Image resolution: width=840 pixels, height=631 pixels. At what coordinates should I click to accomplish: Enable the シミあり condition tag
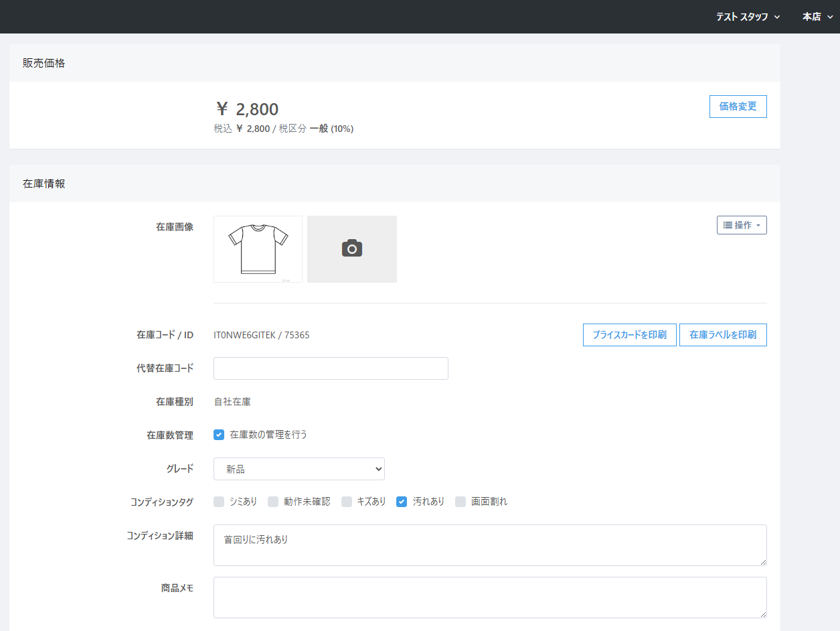click(219, 502)
